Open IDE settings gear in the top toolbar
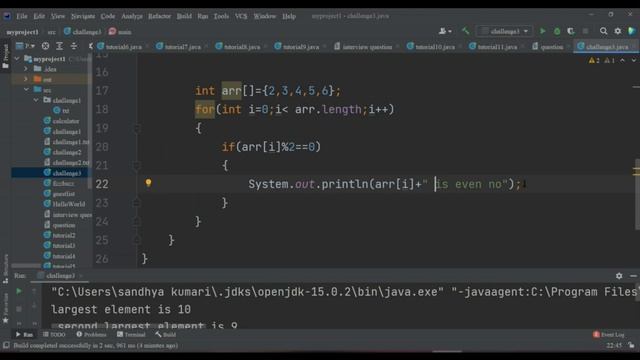The width and height of the screenshot is (640, 360). [618, 31]
